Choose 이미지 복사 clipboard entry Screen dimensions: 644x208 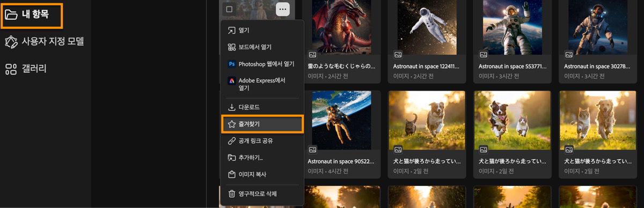(x=262, y=174)
